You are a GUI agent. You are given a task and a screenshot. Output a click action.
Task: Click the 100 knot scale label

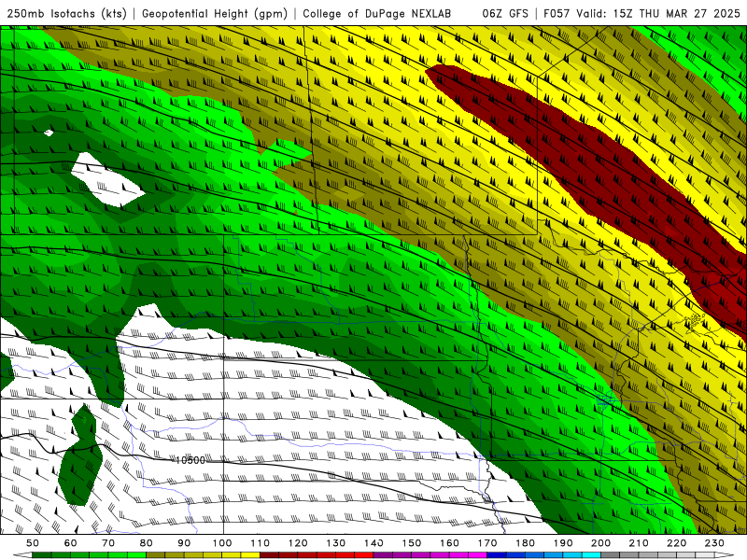pos(222,543)
